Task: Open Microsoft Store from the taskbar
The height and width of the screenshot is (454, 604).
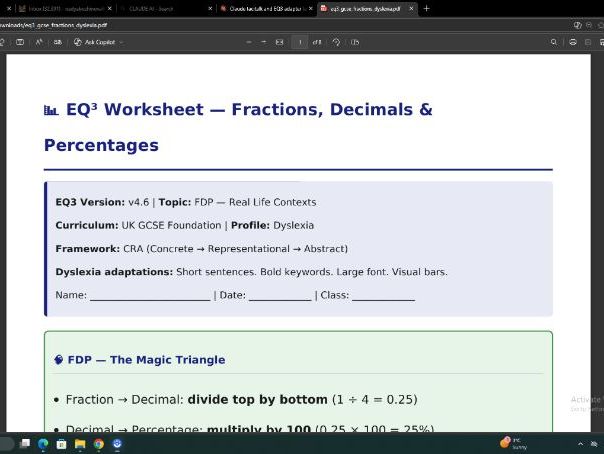Action: coord(61,444)
